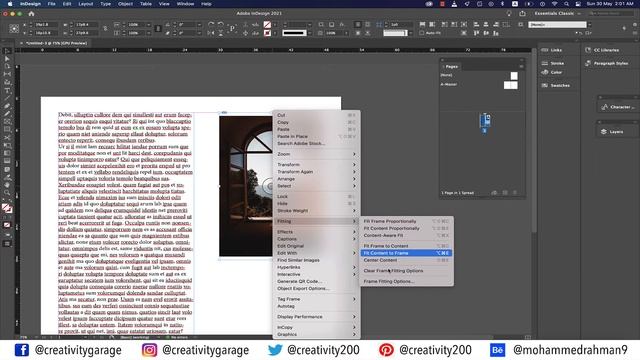Screen dimensions: 640x360
Task: Click the Flip Horizontal icon
Action: [211, 33]
